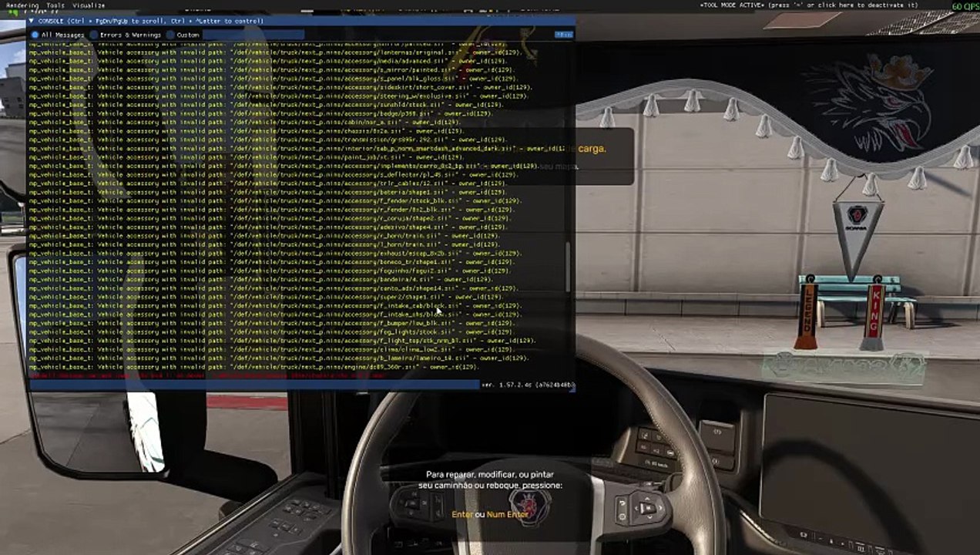Click log row f_bumper/low_blk.sii
Image resolution: width=980 pixels, height=555 pixels.
pos(274,323)
